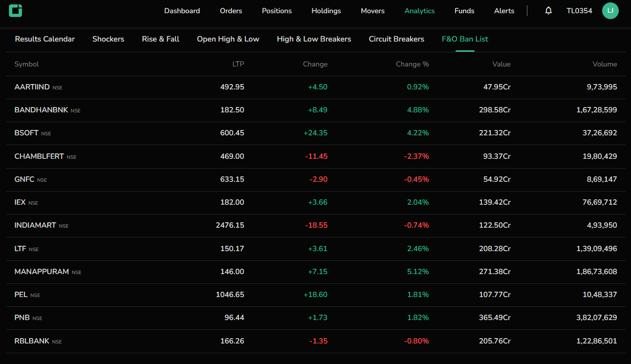
Task: Select the RBLBANK symbol
Action: pos(32,341)
